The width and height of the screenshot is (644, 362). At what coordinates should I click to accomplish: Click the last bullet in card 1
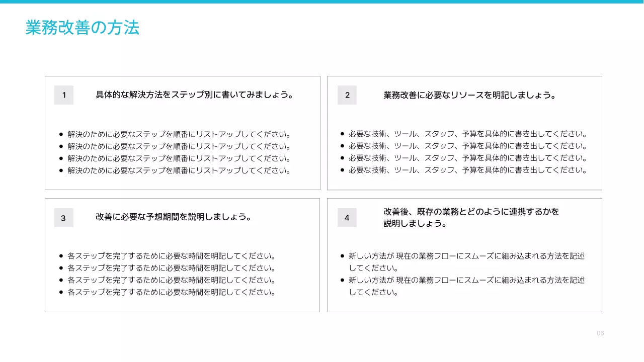coord(178,170)
